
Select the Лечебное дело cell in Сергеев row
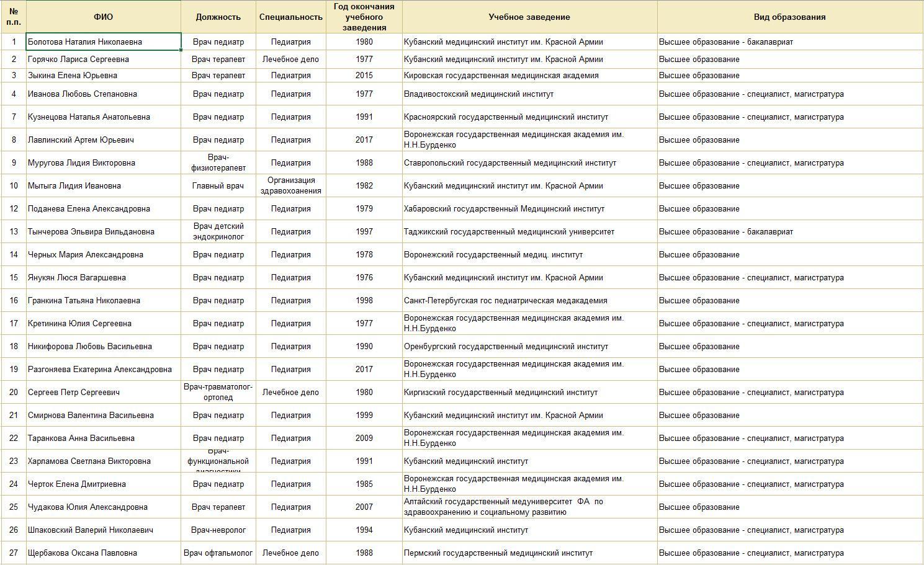[x=291, y=393]
